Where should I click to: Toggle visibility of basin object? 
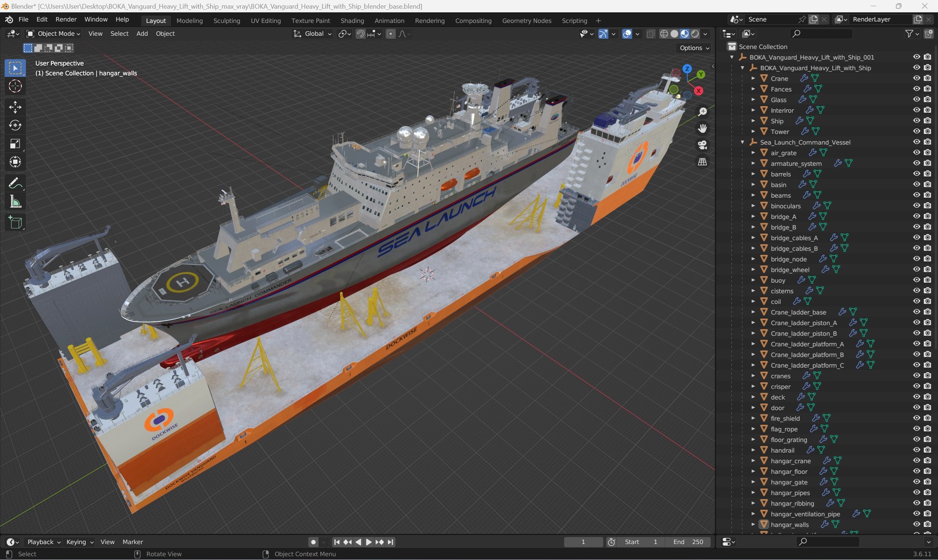point(917,185)
